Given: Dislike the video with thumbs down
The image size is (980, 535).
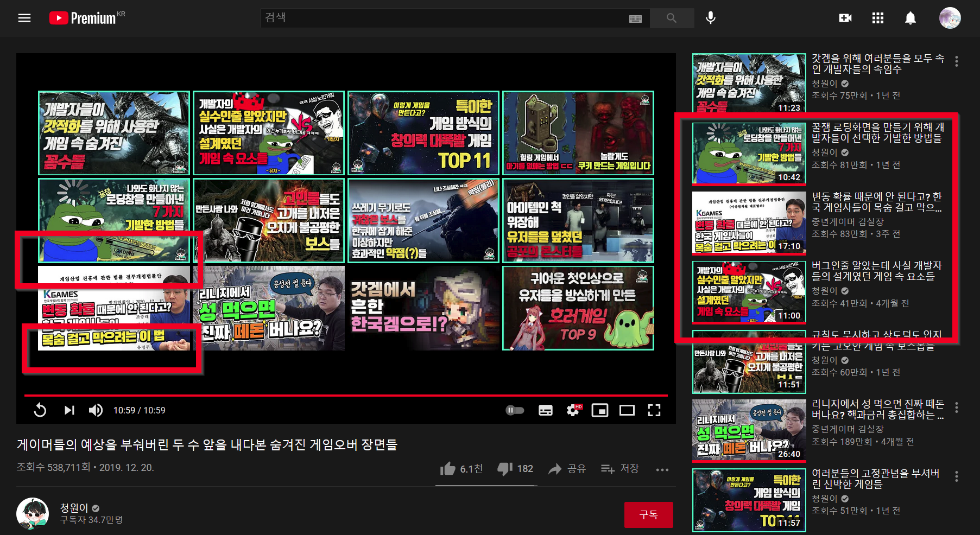Looking at the screenshot, I should [515, 469].
